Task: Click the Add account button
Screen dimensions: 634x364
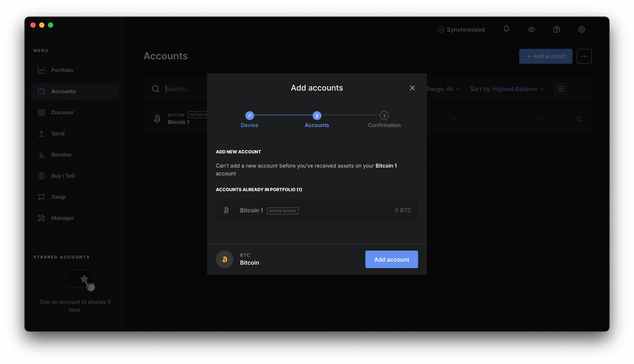Action: (392, 259)
